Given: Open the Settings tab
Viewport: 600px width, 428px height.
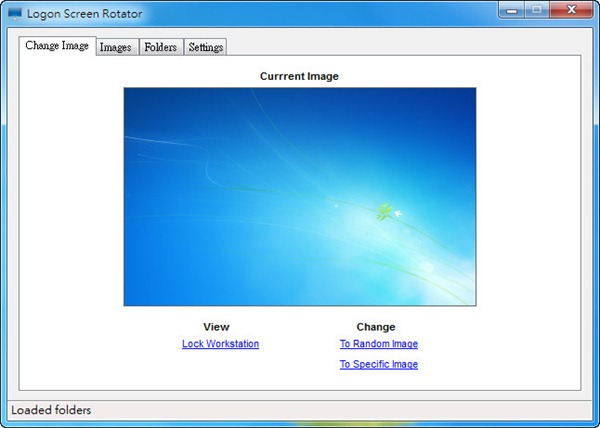Looking at the screenshot, I should point(205,47).
